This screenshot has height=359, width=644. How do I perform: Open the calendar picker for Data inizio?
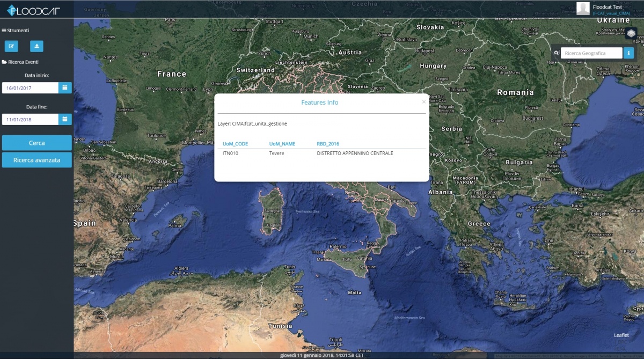point(65,87)
